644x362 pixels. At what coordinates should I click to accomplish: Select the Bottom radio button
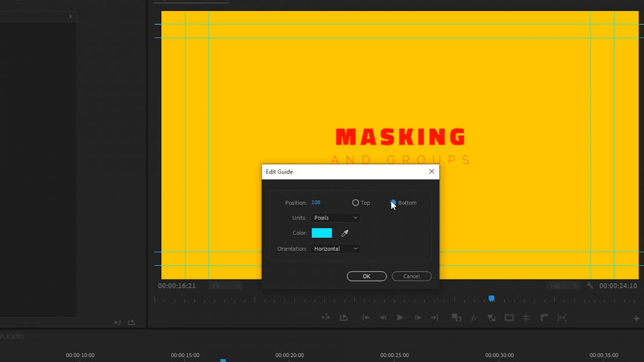click(x=393, y=202)
